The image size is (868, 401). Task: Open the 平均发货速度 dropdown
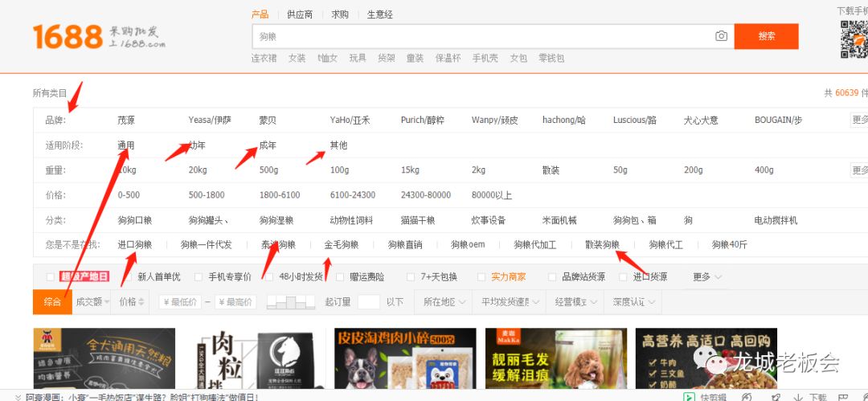(510, 302)
